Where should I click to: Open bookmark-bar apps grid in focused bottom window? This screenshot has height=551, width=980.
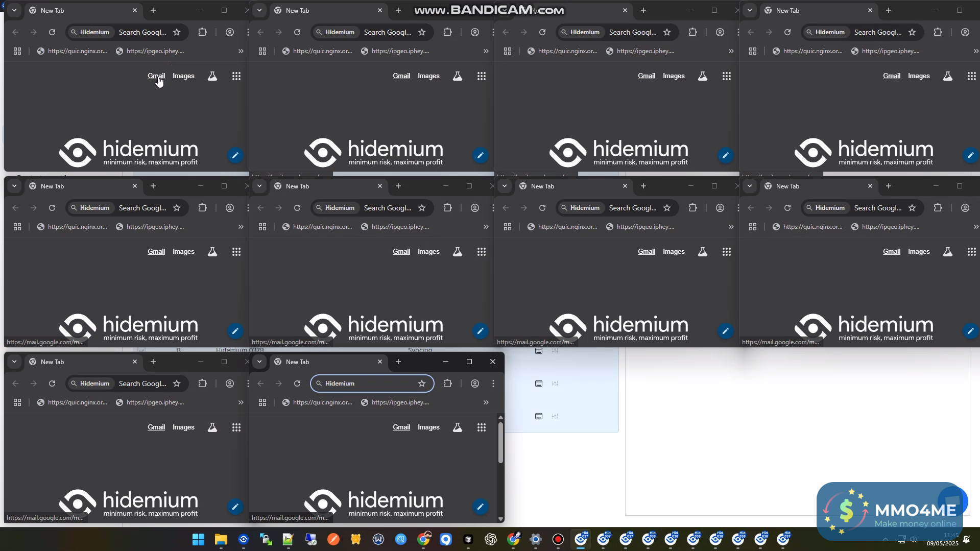click(262, 402)
